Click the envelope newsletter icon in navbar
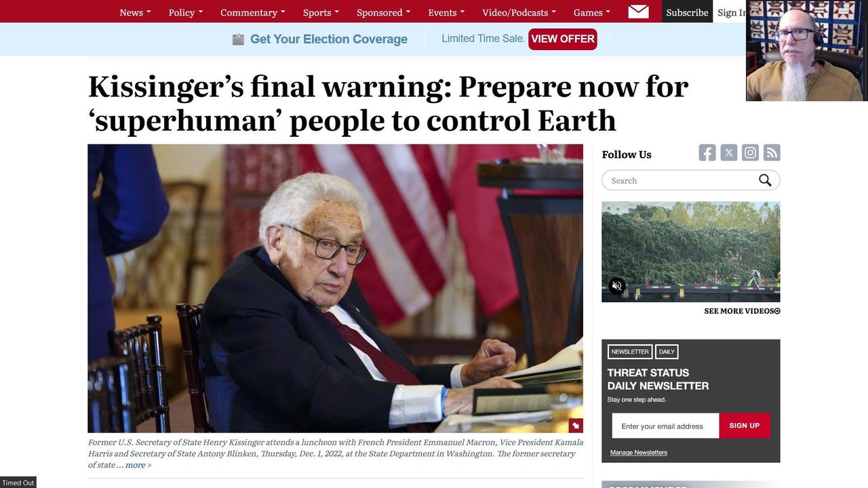The image size is (868, 488). [x=638, y=12]
